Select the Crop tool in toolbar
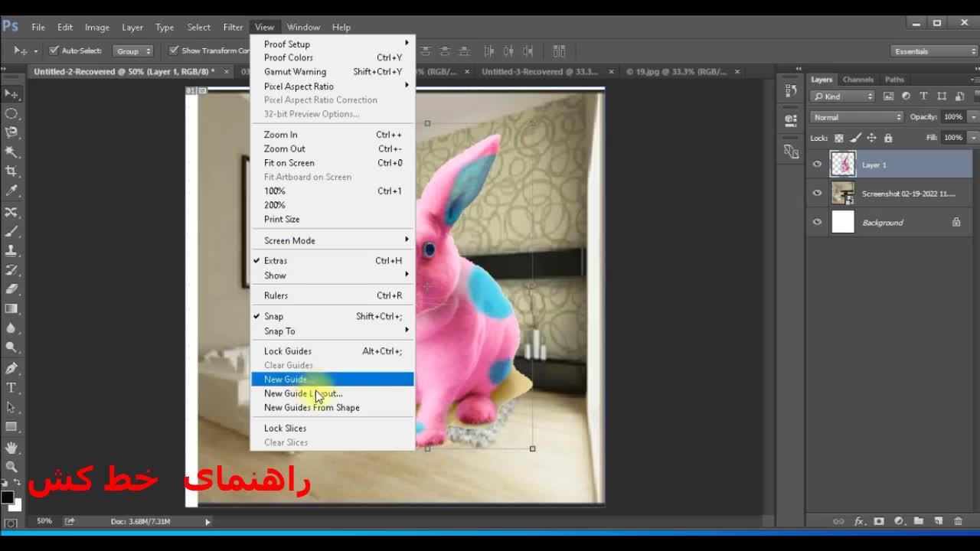The width and height of the screenshot is (980, 551). click(11, 171)
